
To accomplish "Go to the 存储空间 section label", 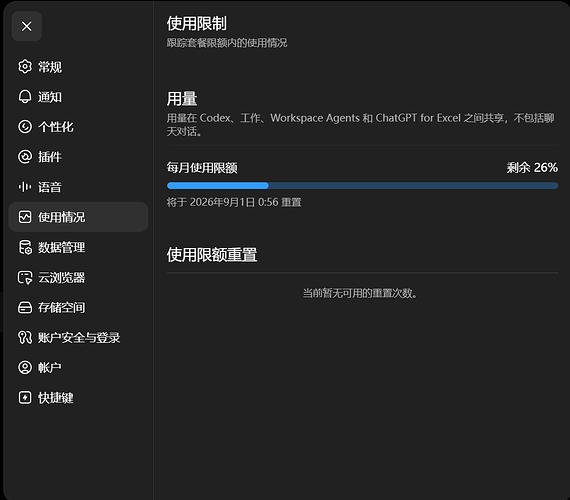I will (x=61, y=308).
